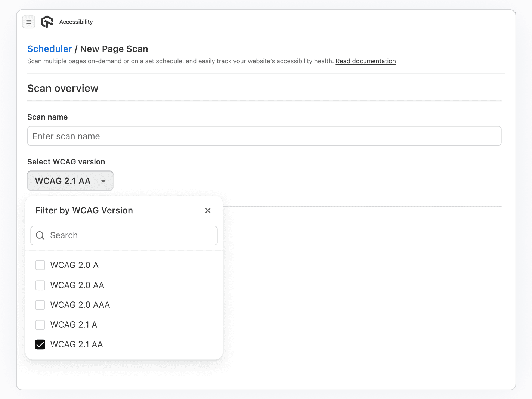Focus the Enter scan name field
The image size is (532, 399).
(264, 136)
